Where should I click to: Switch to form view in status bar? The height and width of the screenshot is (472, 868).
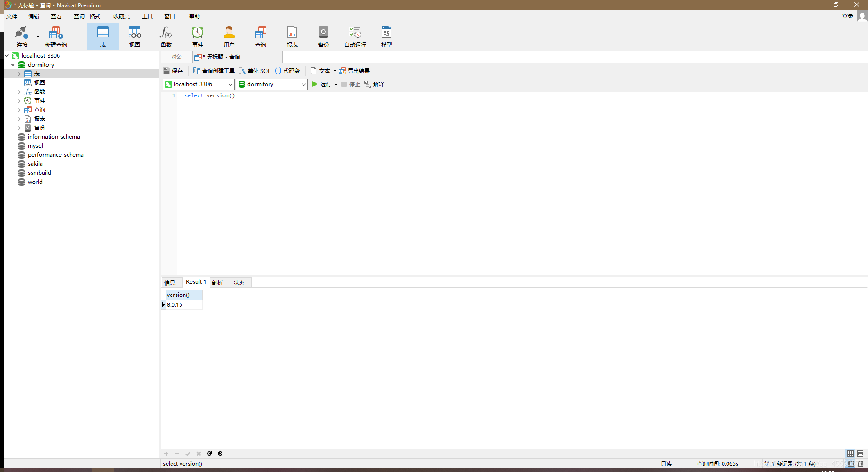[x=860, y=454]
